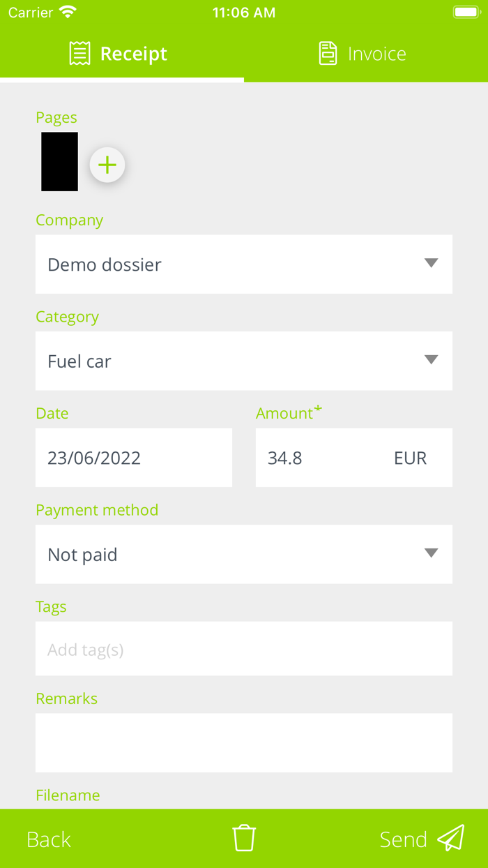Focus the Amount field showing 34.8
488x868 pixels.
click(x=314, y=458)
